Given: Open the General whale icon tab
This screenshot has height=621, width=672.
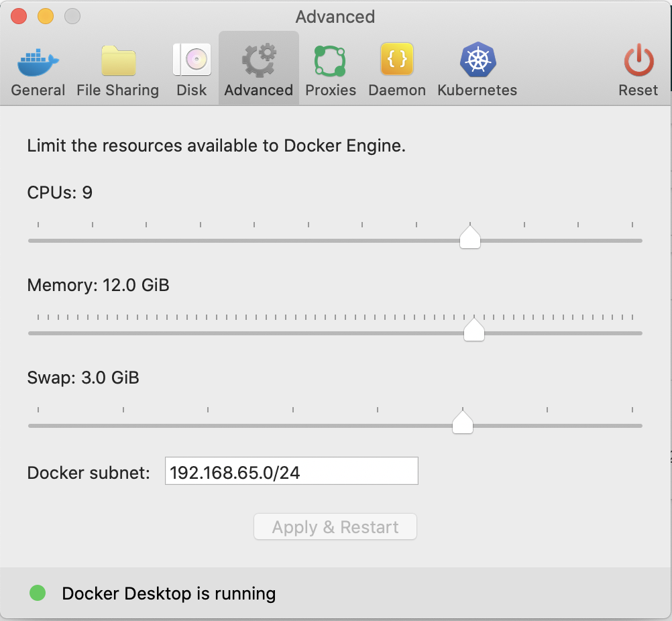Looking at the screenshot, I should (38, 62).
